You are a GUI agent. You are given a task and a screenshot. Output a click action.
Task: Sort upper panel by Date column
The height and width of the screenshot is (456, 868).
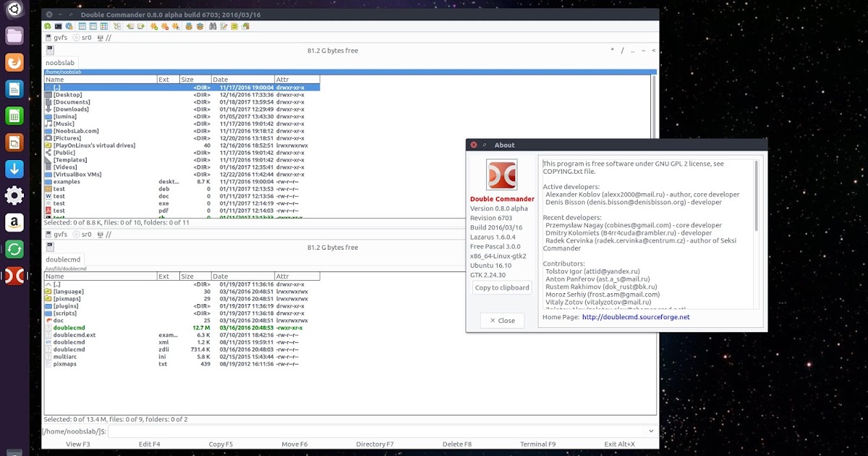(242, 80)
